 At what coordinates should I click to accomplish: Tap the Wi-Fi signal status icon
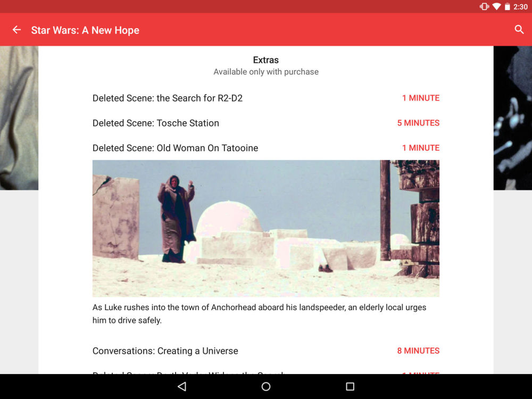[x=496, y=7]
